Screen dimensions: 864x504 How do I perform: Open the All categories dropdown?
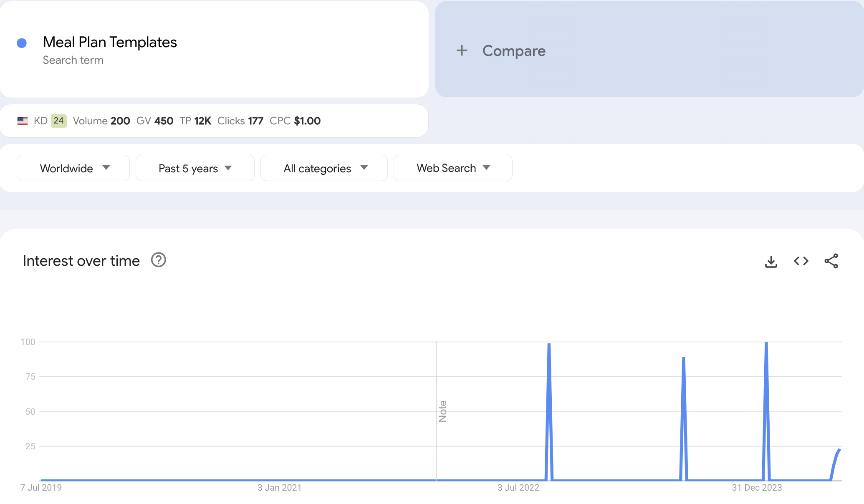point(324,168)
